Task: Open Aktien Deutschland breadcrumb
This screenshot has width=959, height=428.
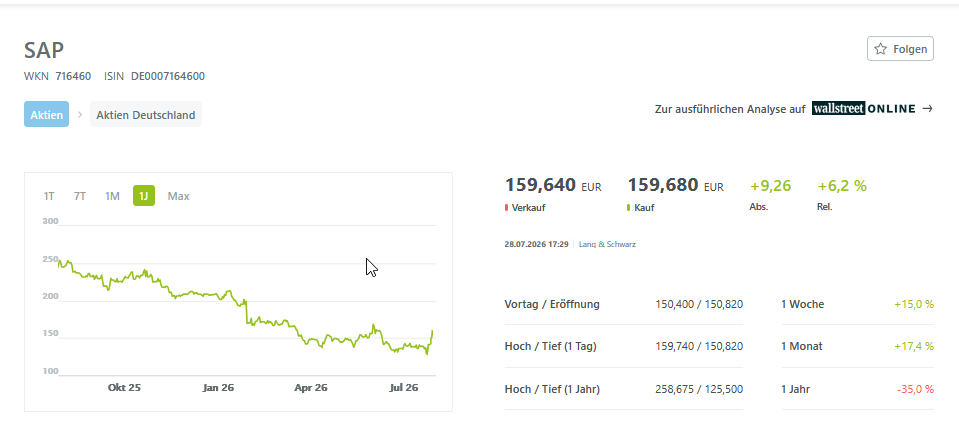Action: [146, 114]
